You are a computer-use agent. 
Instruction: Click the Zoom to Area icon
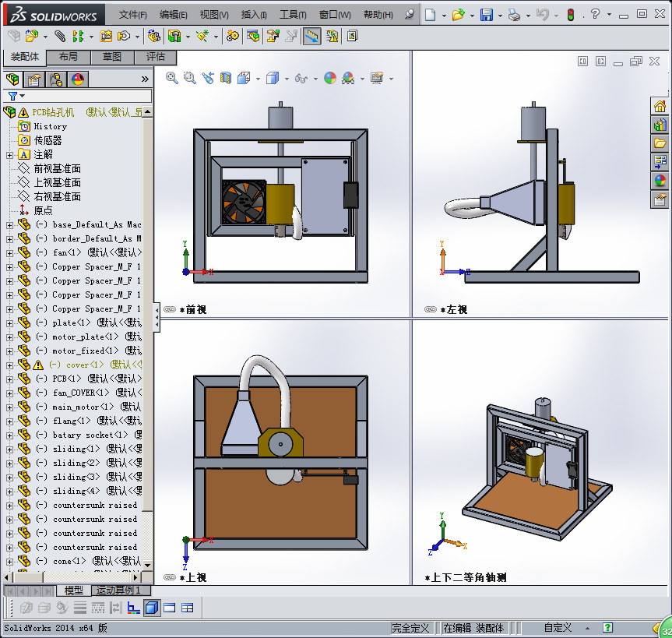click(x=189, y=78)
